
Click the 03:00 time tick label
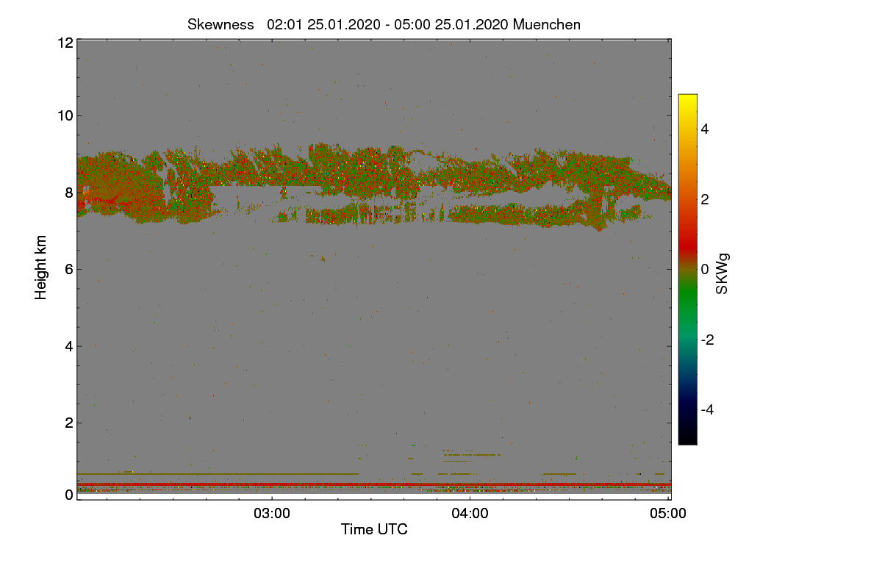click(272, 514)
